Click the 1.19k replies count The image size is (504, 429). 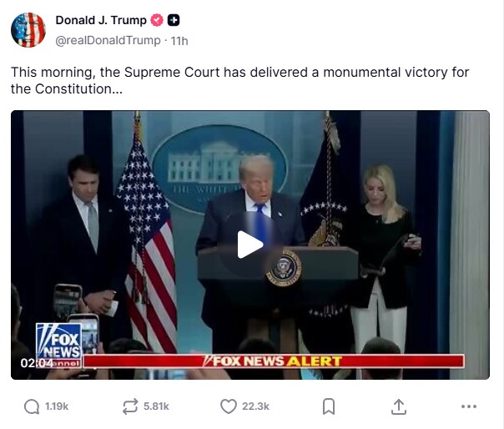coord(57,406)
